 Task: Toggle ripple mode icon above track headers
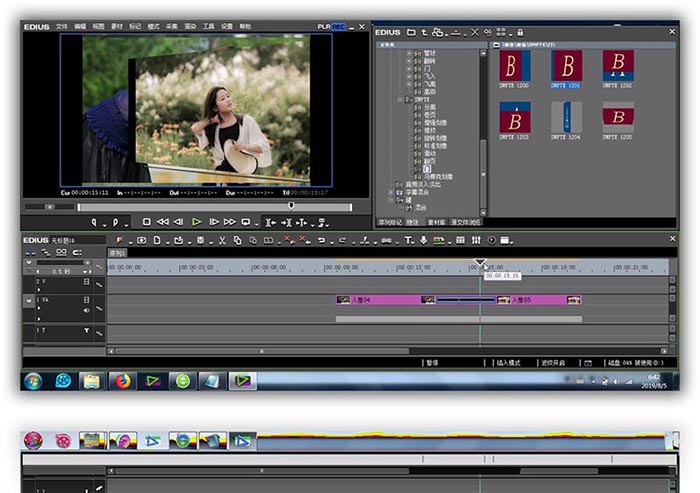[46, 252]
